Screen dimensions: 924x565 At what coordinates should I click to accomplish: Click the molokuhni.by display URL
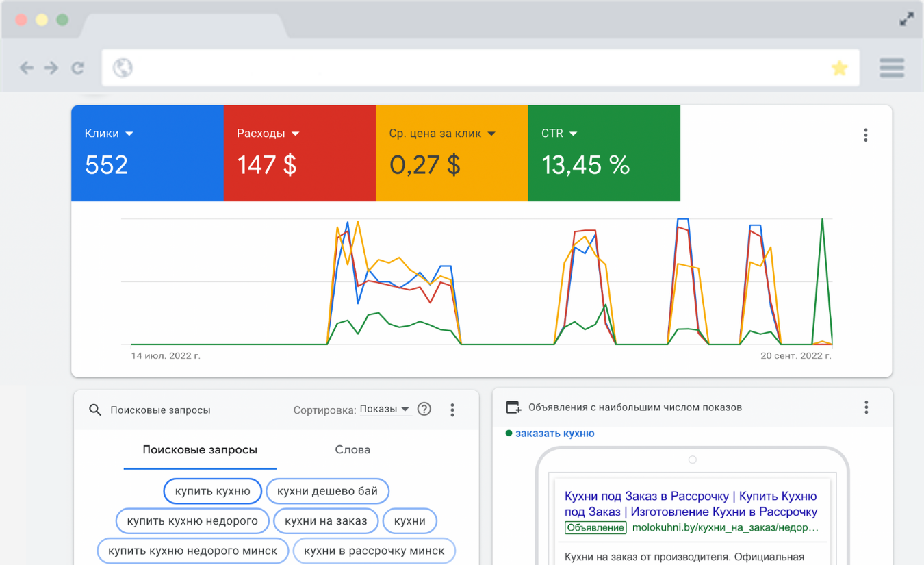(x=726, y=528)
